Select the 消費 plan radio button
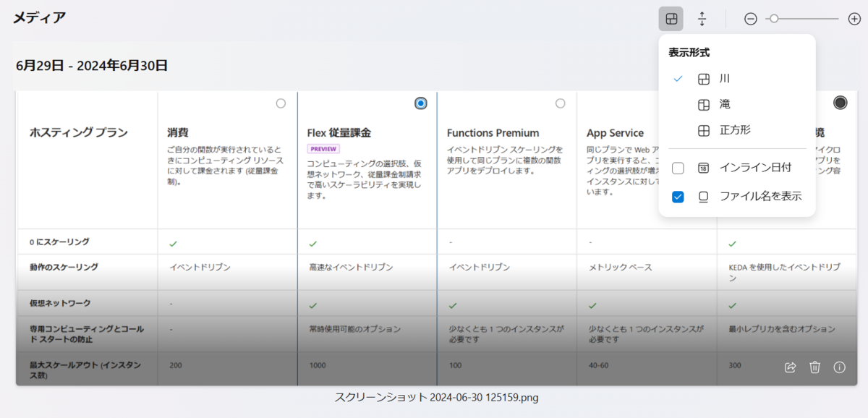Image resolution: width=868 pixels, height=418 pixels. pos(281,103)
